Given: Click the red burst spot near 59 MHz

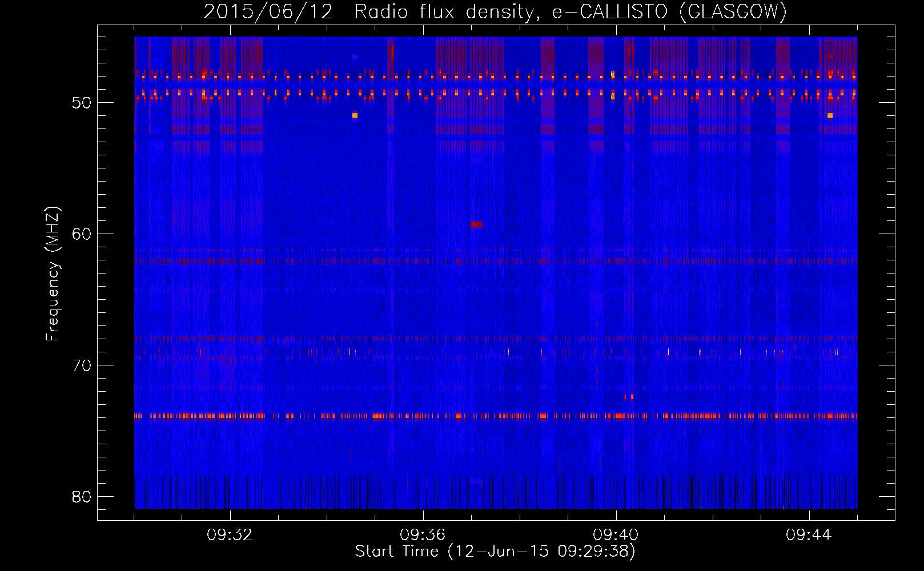Looking at the screenshot, I should click(x=477, y=224).
